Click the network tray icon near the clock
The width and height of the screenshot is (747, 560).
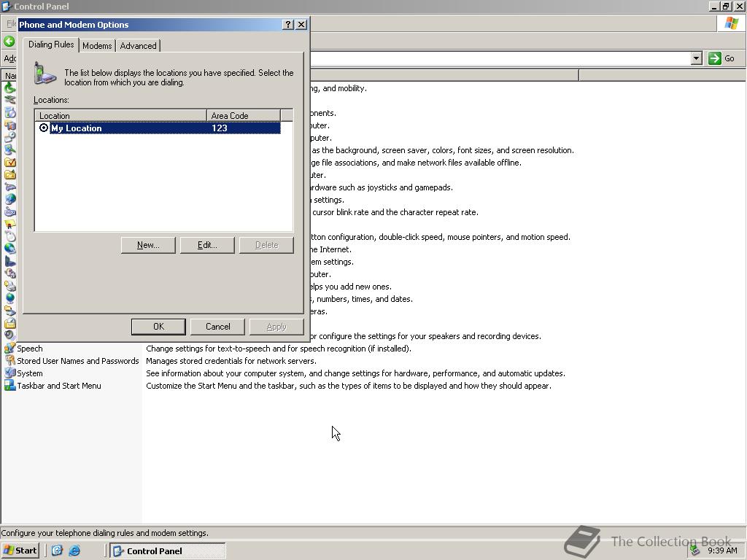click(695, 551)
